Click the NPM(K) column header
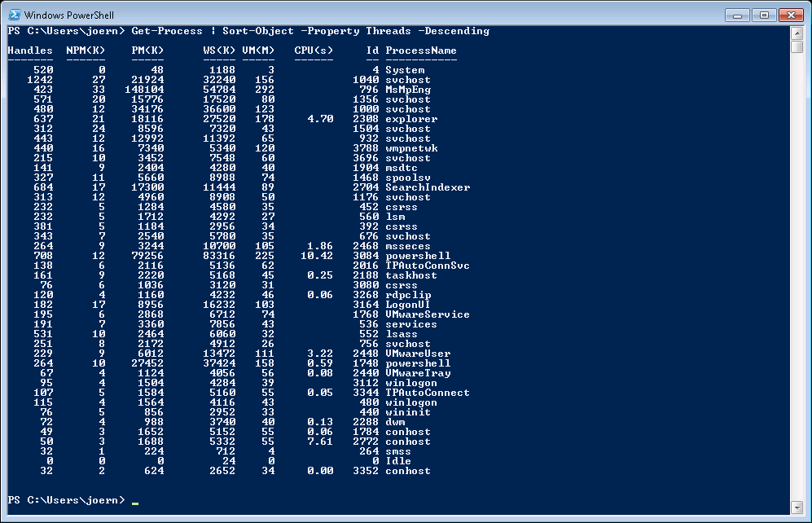Viewport: 812px width, 523px height. pos(86,51)
